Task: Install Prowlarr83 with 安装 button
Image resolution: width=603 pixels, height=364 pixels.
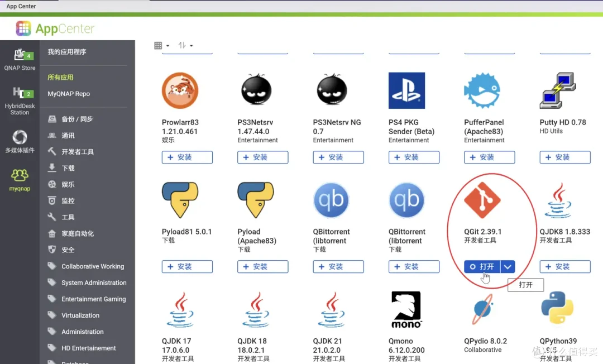Action: tap(187, 157)
